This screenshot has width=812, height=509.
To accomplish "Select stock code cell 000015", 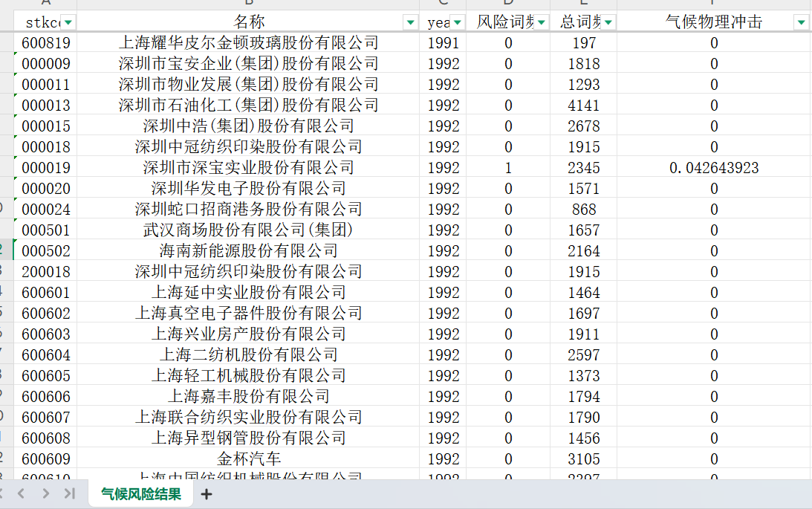I will click(45, 126).
